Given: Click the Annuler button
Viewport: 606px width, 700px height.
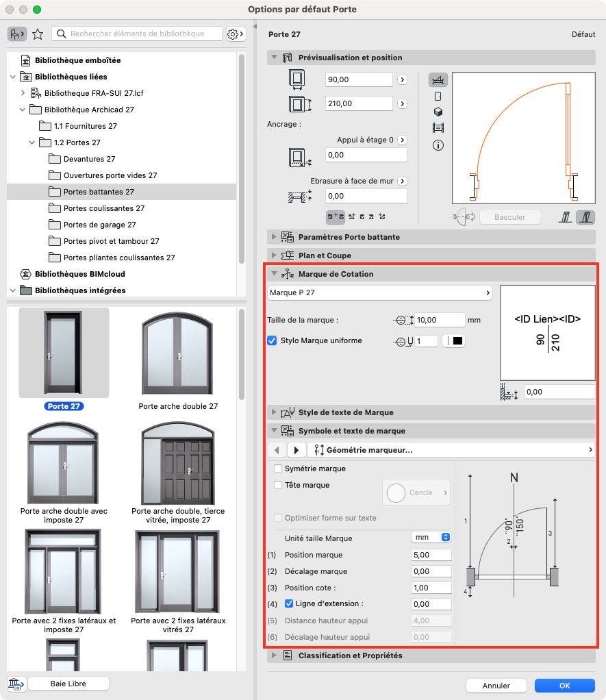Looking at the screenshot, I should (x=496, y=685).
